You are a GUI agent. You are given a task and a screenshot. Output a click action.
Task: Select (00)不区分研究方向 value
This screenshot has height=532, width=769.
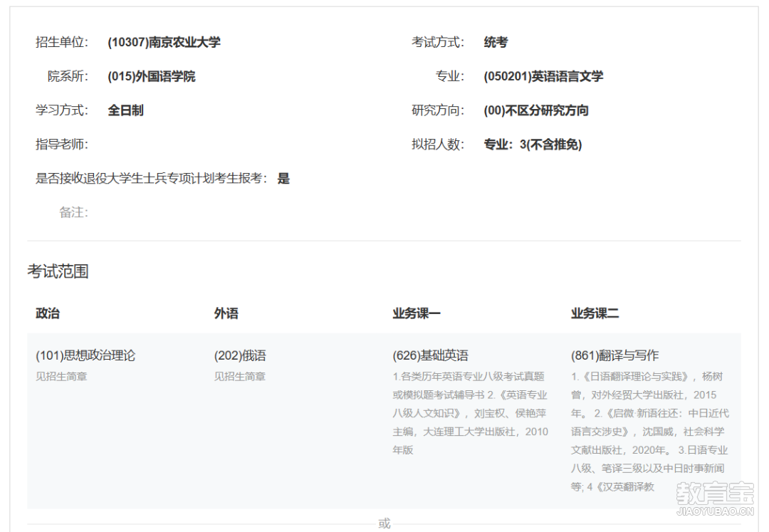click(x=536, y=110)
